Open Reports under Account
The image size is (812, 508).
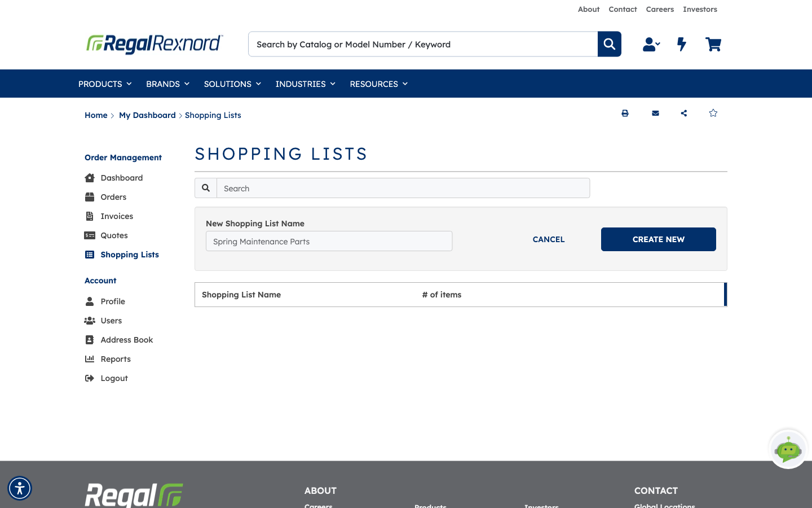[x=108, y=359]
